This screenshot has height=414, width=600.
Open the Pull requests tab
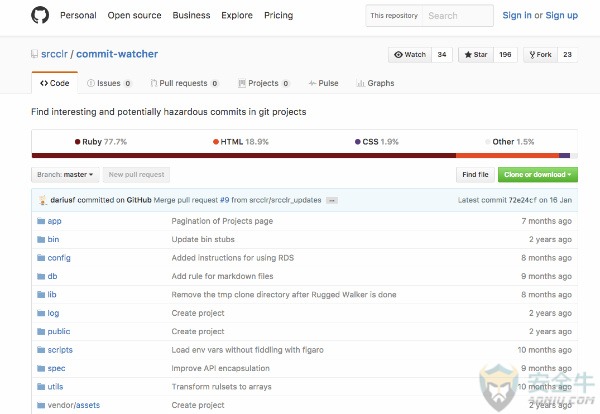tap(184, 83)
